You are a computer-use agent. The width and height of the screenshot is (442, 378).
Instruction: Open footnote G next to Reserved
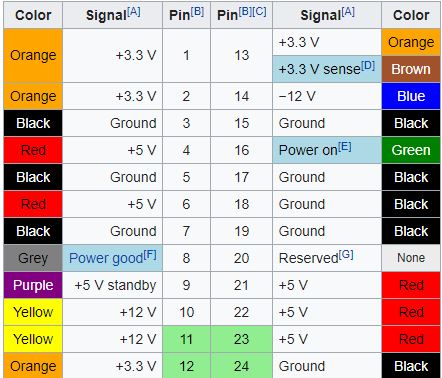[346, 255]
